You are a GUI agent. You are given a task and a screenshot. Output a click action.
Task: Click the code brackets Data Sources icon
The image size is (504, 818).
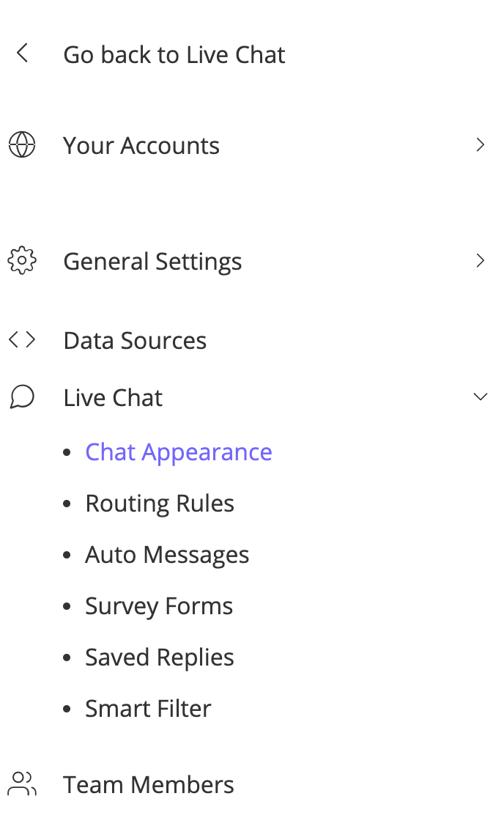tap(22, 340)
